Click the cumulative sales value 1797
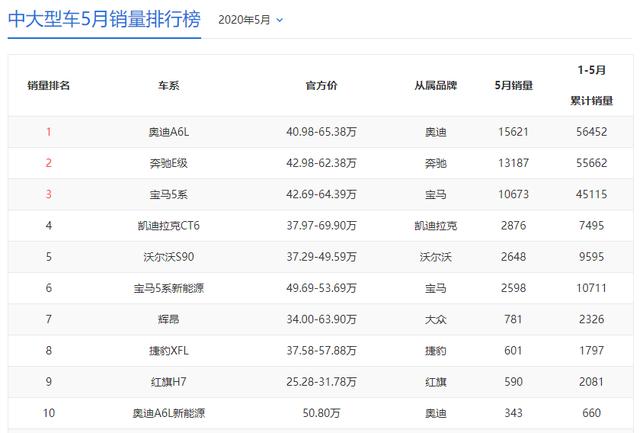Screen dimensions: 640x433 pos(591,351)
